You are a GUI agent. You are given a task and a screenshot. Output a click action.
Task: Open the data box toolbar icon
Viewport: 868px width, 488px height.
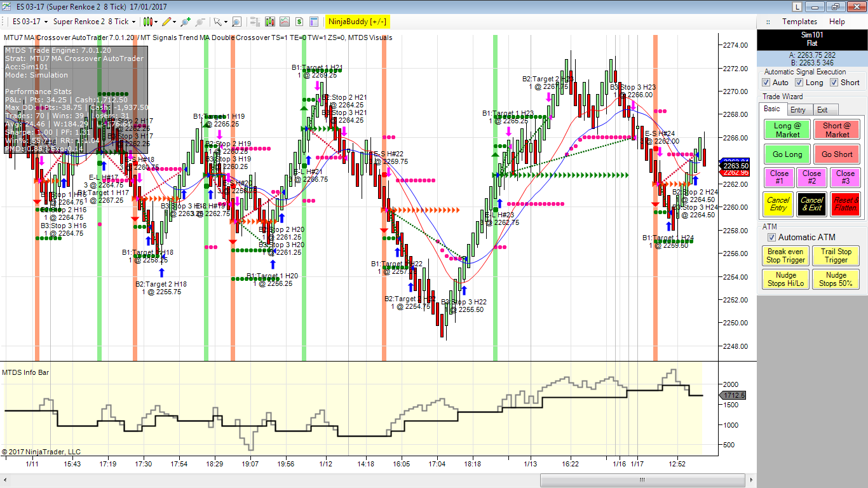(x=255, y=22)
